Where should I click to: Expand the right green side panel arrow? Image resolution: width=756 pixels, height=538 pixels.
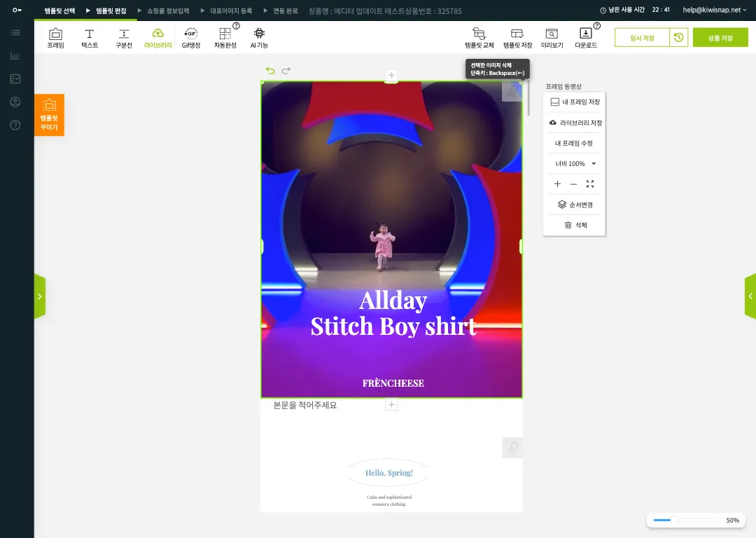point(750,296)
